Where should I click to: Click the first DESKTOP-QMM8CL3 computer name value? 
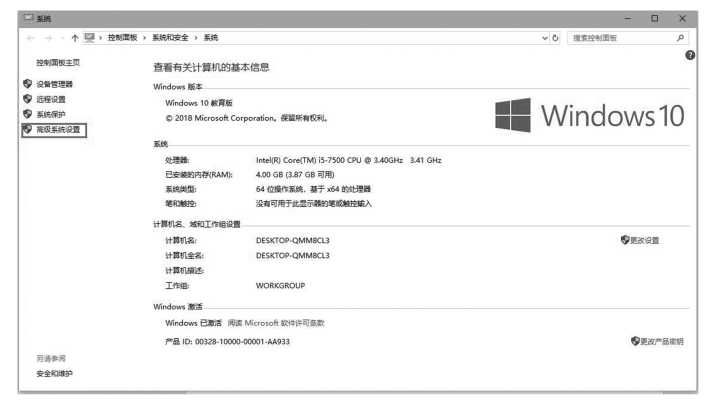pyautogui.click(x=292, y=240)
